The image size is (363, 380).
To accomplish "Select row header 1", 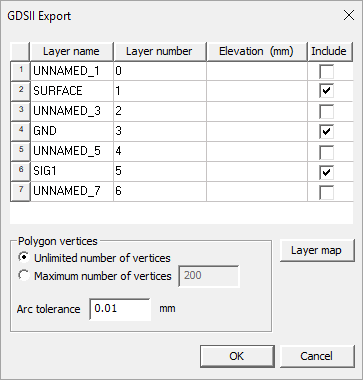I will point(20,71).
